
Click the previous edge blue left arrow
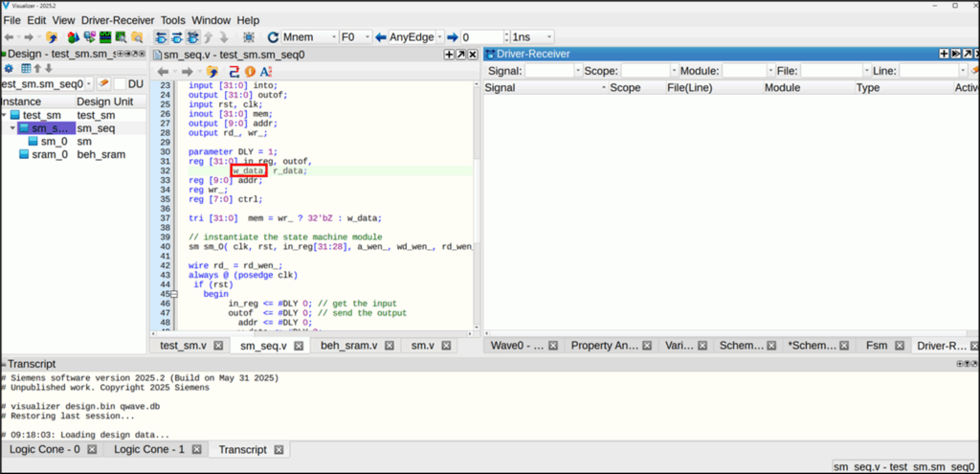(x=379, y=37)
